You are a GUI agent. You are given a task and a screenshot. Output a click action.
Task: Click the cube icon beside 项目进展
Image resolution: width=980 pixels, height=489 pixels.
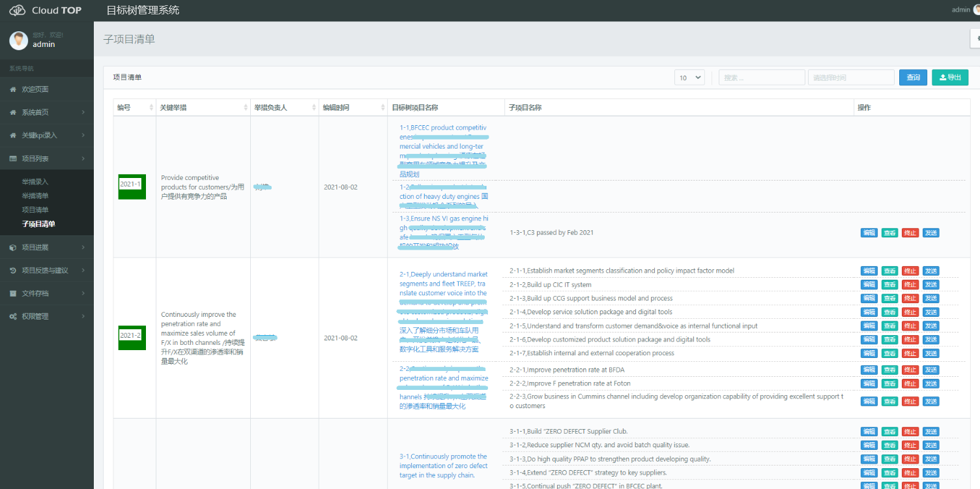13,247
